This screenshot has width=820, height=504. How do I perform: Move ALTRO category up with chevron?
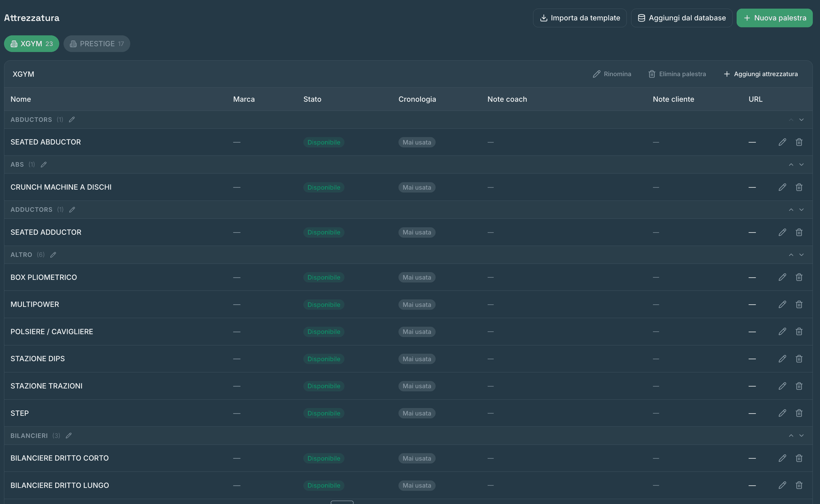pyautogui.click(x=791, y=255)
